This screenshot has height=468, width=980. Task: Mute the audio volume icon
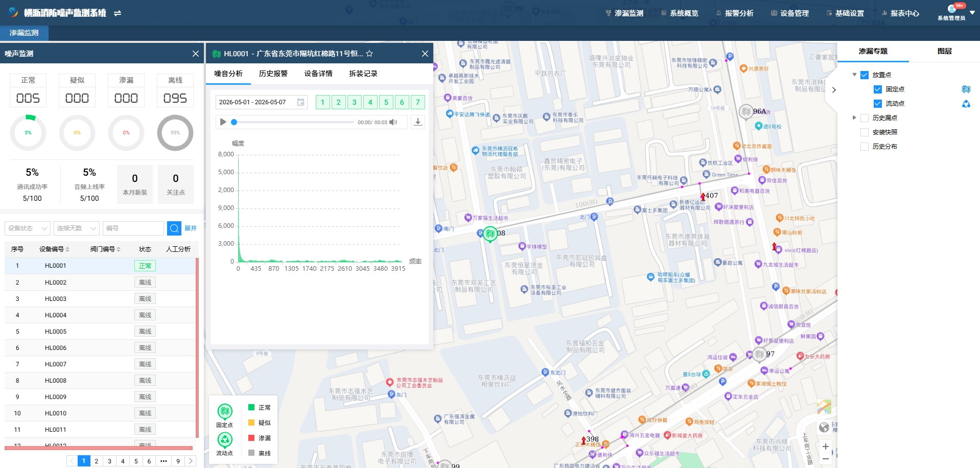coord(393,122)
